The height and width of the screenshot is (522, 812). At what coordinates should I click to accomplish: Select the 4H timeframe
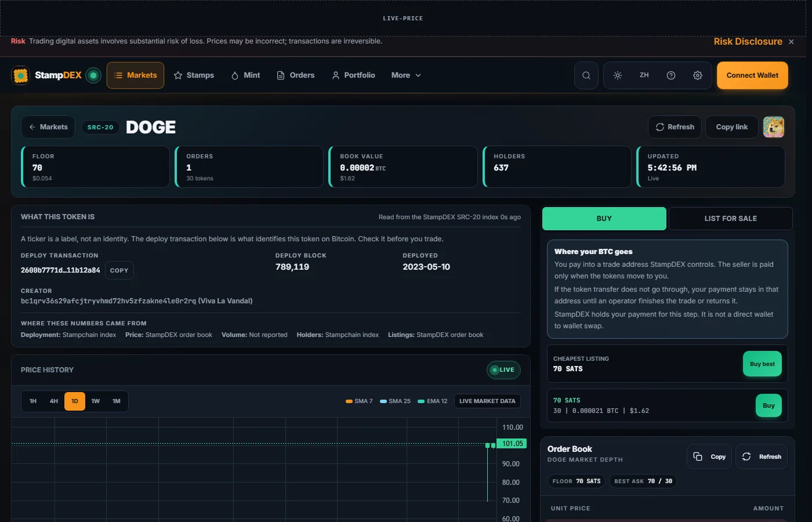coord(54,401)
